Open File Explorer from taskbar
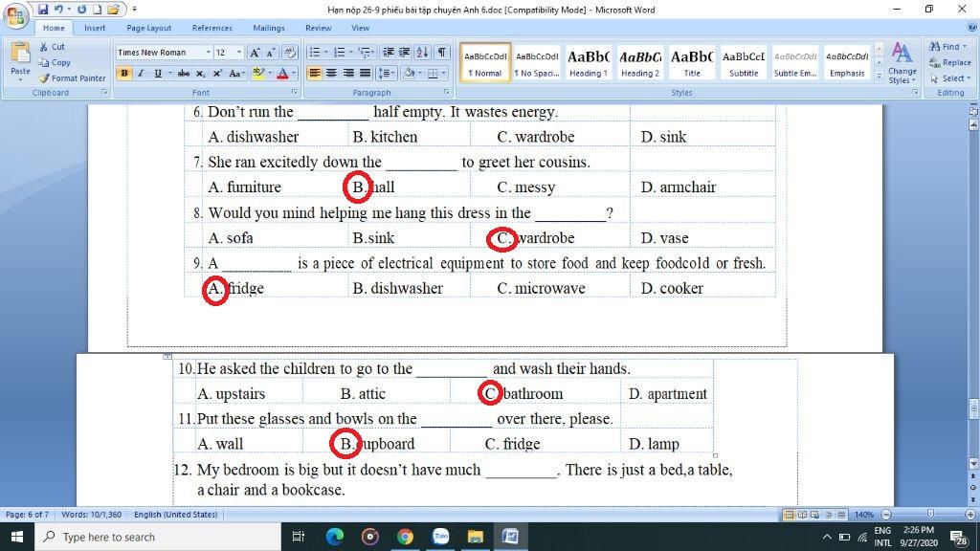This screenshot has width=980, height=551. tap(475, 537)
